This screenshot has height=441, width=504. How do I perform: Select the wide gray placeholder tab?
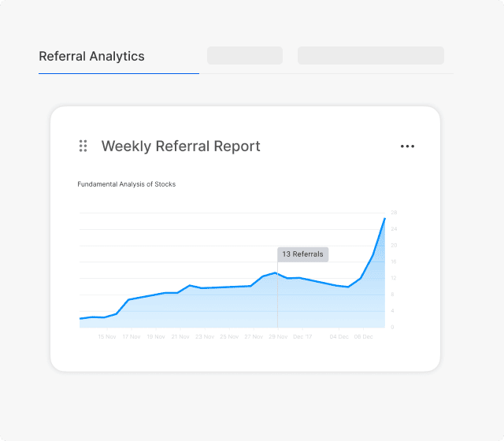point(370,56)
